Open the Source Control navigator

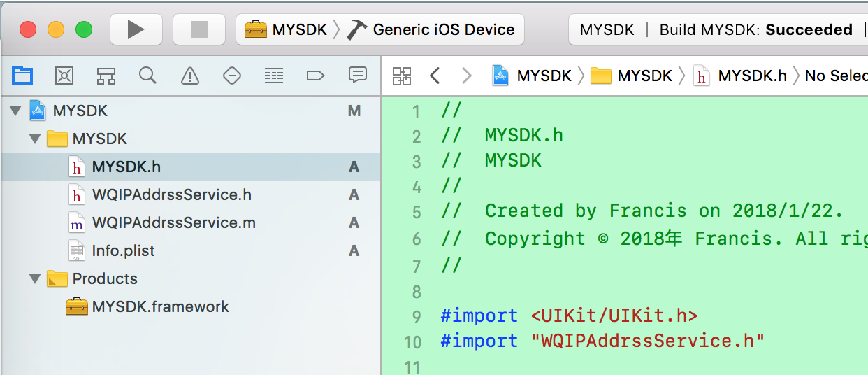(64, 75)
